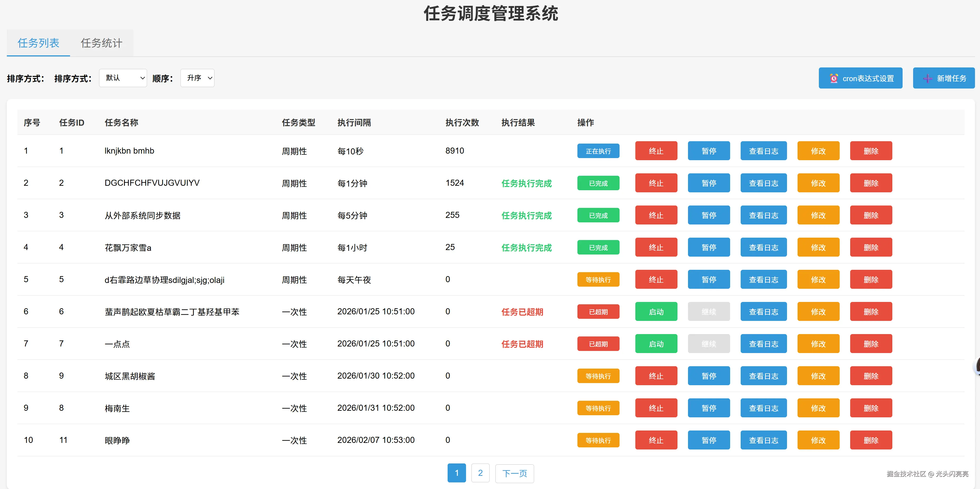Delete the 每天午夜 periodic task
The width and height of the screenshot is (980, 489).
pyautogui.click(x=870, y=280)
